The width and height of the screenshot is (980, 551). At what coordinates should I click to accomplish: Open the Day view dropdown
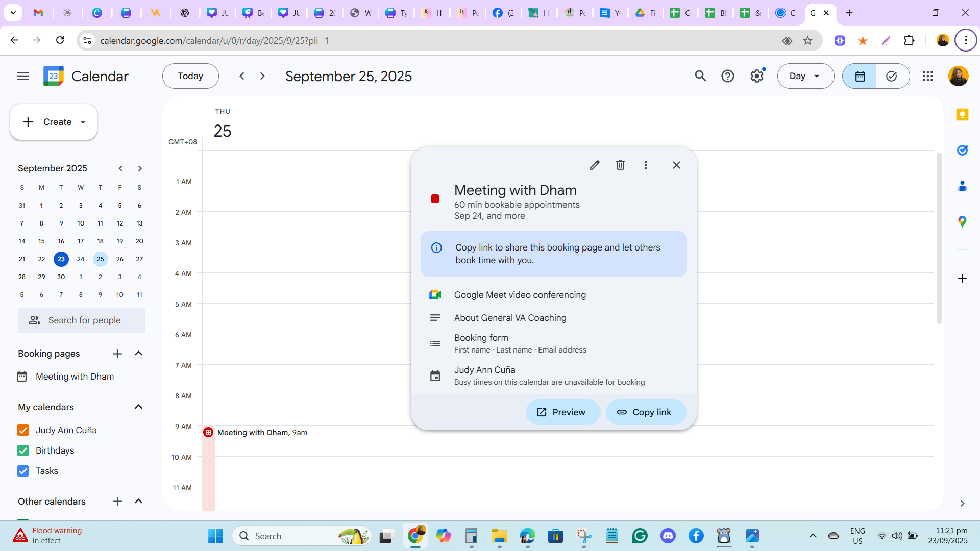coord(805,76)
